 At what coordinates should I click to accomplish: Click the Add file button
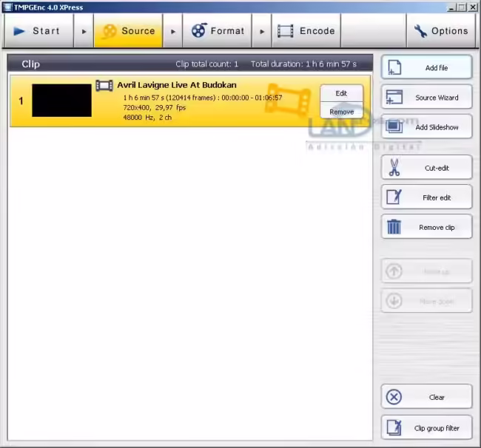427,67
